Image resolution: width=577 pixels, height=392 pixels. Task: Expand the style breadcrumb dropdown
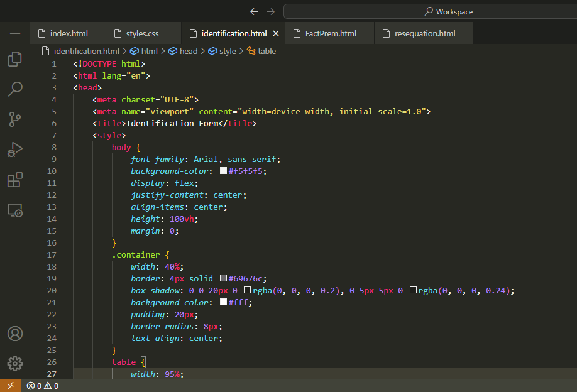point(227,51)
